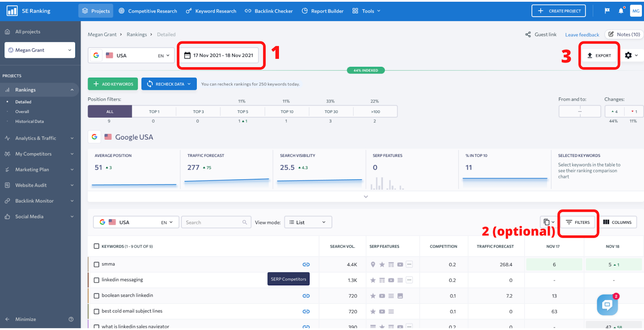644x330 pixels.
Task: Select the TOP 10 position filter
Action: 287,111
